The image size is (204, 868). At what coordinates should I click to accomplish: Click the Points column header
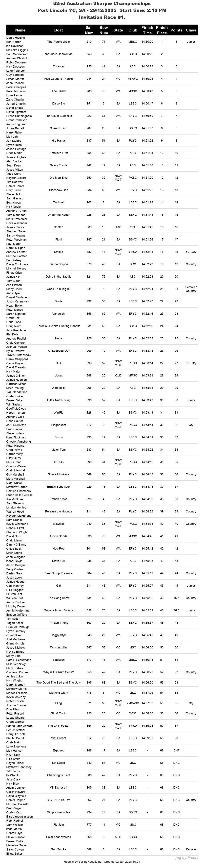176,30
